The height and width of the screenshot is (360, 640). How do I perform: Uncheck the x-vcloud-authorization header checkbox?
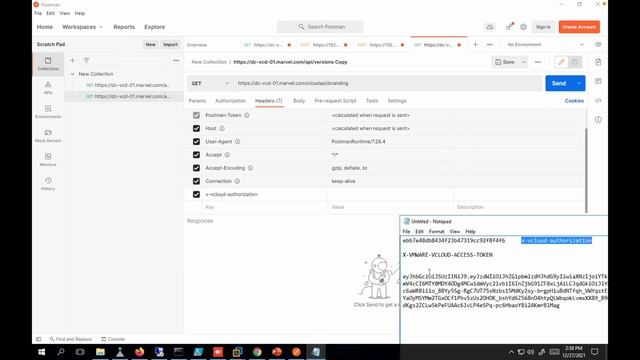point(196,194)
